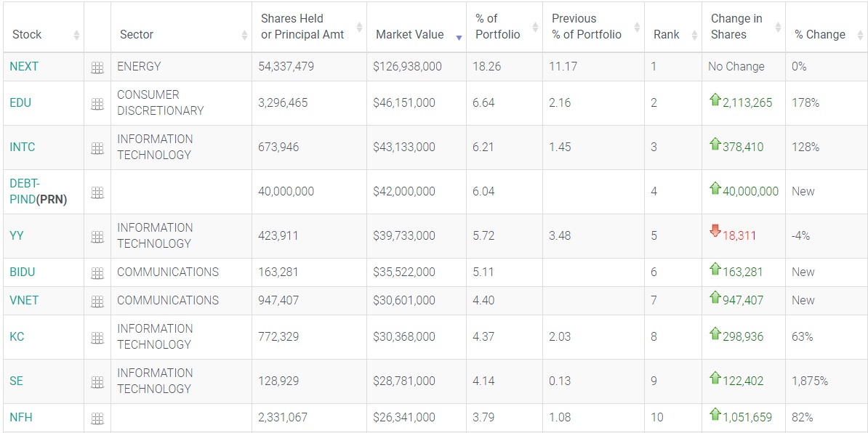Open the SE ticker link
The width and height of the screenshot is (868, 433).
16,381
